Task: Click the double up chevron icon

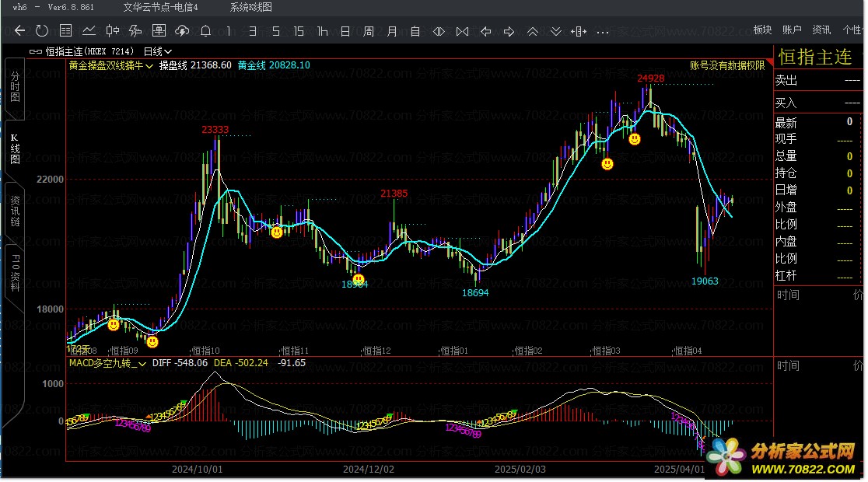Action: click(533, 32)
